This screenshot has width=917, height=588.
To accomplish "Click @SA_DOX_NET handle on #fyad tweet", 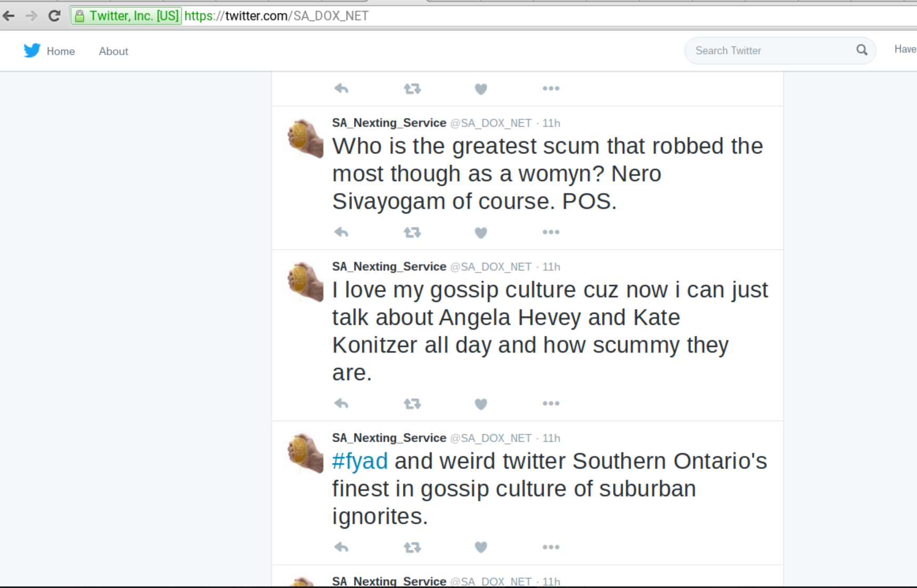I will click(491, 438).
